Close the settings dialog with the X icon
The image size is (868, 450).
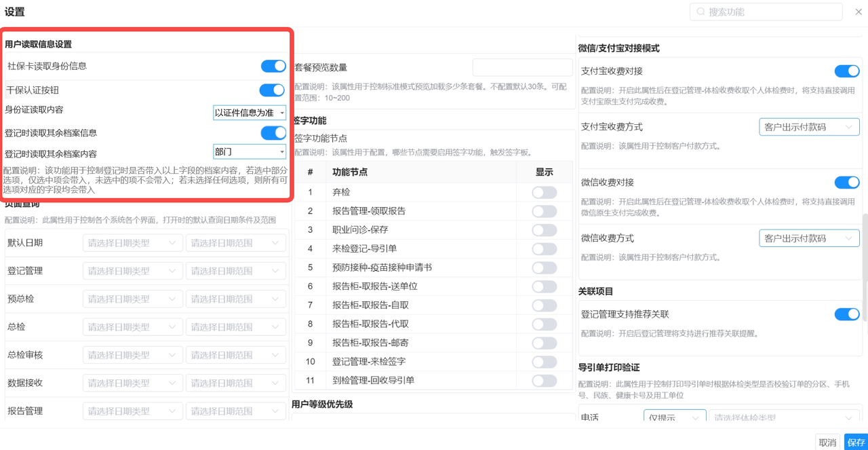pos(858,12)
